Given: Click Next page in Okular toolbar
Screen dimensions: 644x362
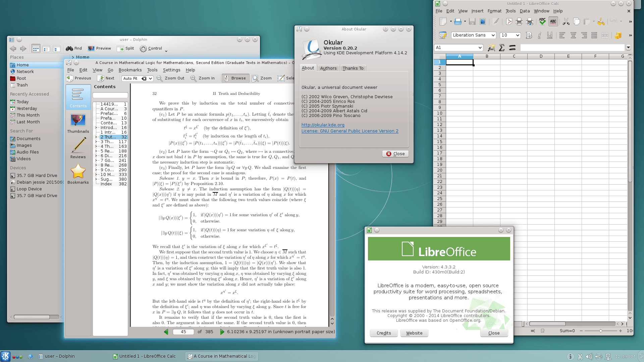Looking at the screenshot, I should (106, 78).
